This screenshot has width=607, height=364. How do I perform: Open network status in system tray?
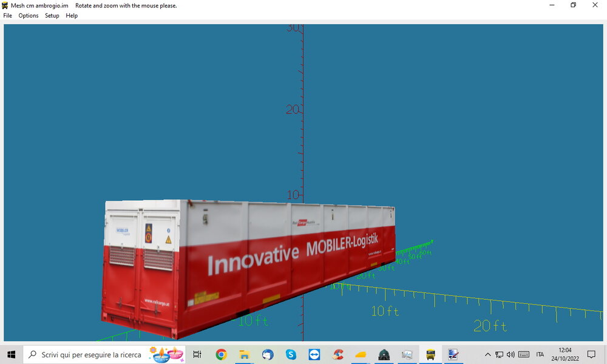click(500, 354)
